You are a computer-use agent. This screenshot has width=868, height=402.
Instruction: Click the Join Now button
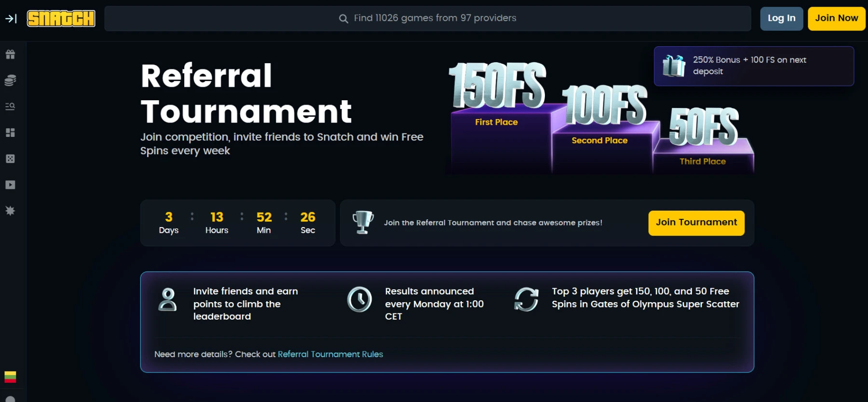click(x=837, y=18)
